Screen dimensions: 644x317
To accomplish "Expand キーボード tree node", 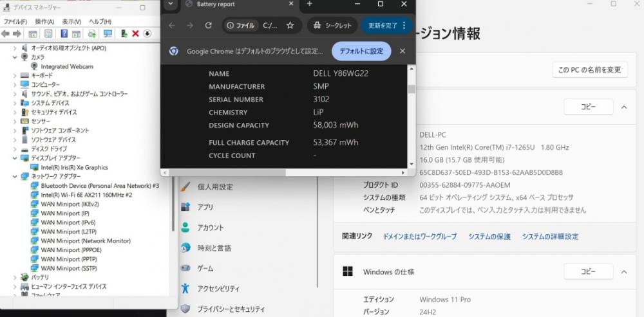I will tap(15, 75).
